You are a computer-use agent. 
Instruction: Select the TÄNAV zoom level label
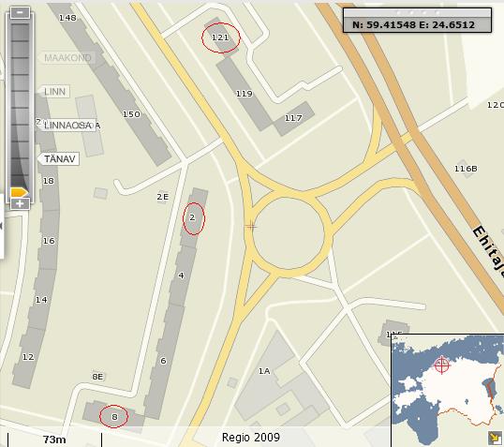pos(59,159)
